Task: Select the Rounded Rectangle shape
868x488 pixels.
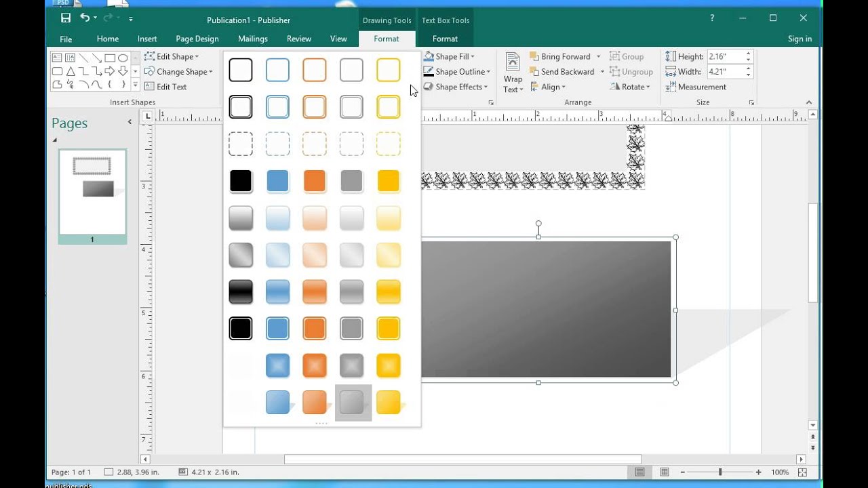Action: [x=57, y=71]
